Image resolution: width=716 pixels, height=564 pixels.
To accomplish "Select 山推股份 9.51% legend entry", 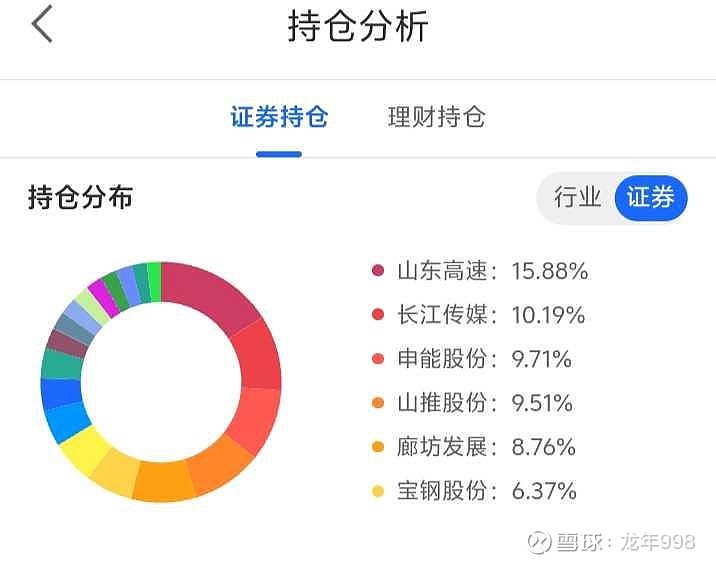I will tap(486, 403).
